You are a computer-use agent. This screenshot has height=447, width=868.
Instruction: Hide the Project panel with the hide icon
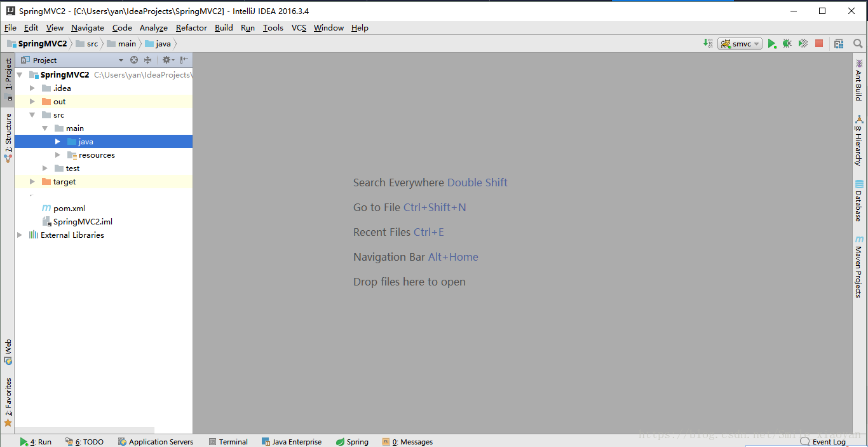tap(184, 60)
